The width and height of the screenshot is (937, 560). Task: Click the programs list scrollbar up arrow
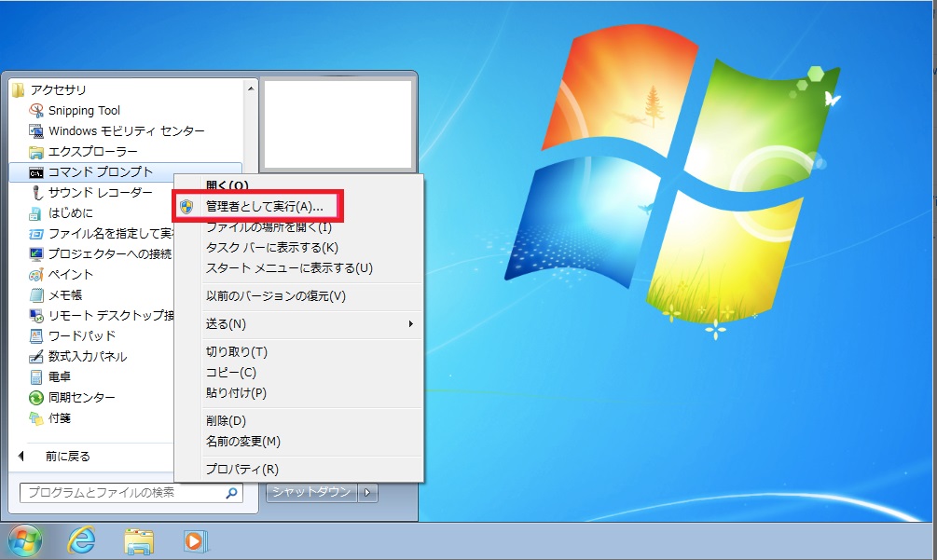click(251, 89)
